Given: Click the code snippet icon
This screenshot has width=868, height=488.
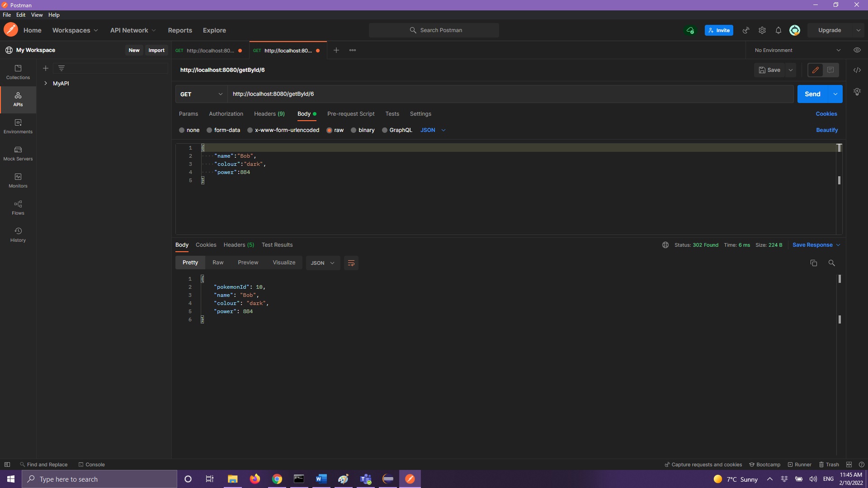Looking at the screenshot, I should 857,70.
